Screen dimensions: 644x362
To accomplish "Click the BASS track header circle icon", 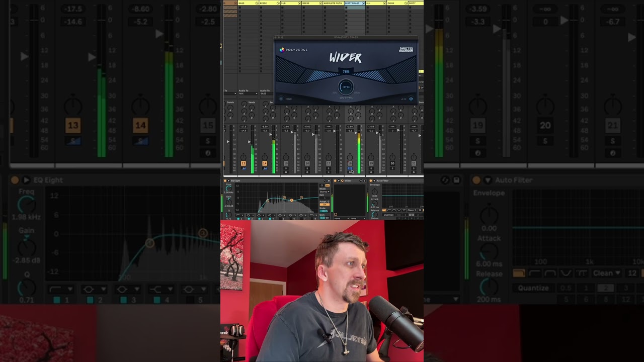I will point(257,3).
